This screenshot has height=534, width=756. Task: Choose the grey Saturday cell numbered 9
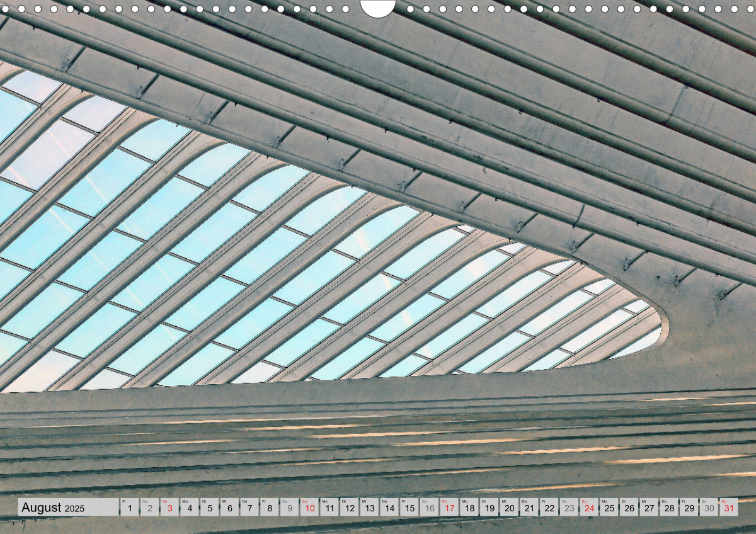pos(289,507)
